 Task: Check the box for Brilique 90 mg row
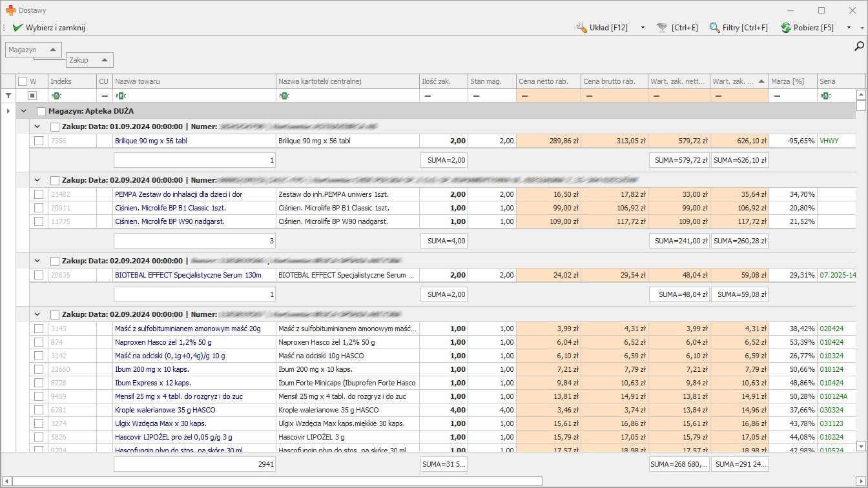point(39,141)
